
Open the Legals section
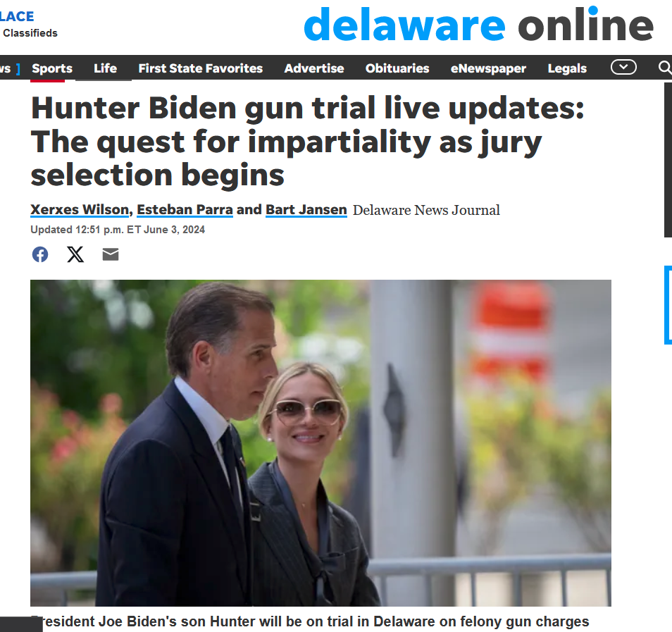[x=568, y=68]
